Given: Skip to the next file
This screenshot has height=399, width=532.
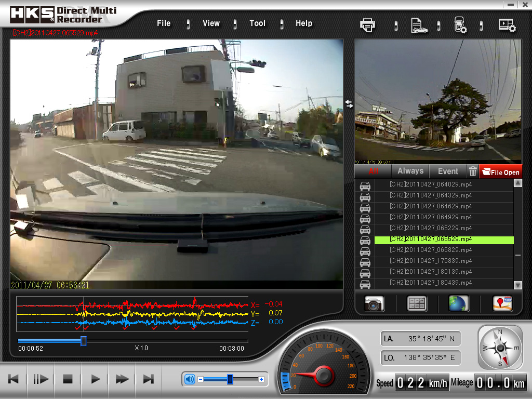Looking at the screenshot, I should point(149,379).
